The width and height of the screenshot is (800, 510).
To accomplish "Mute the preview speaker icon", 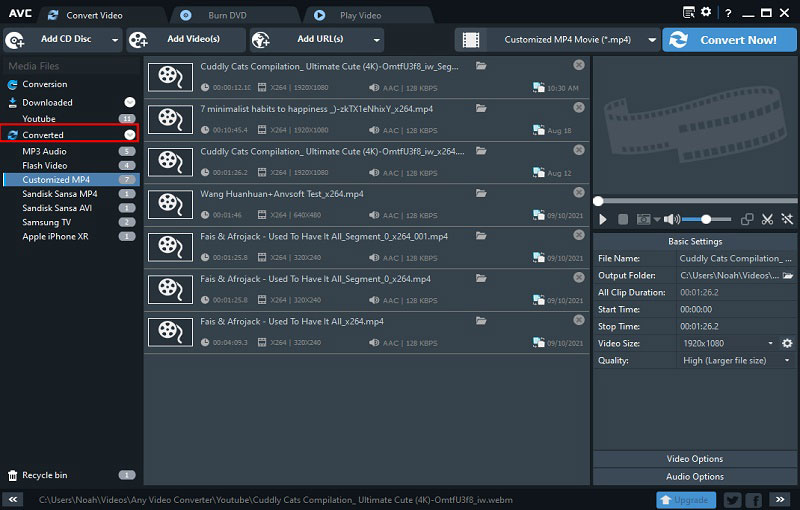I will [671, 219].
